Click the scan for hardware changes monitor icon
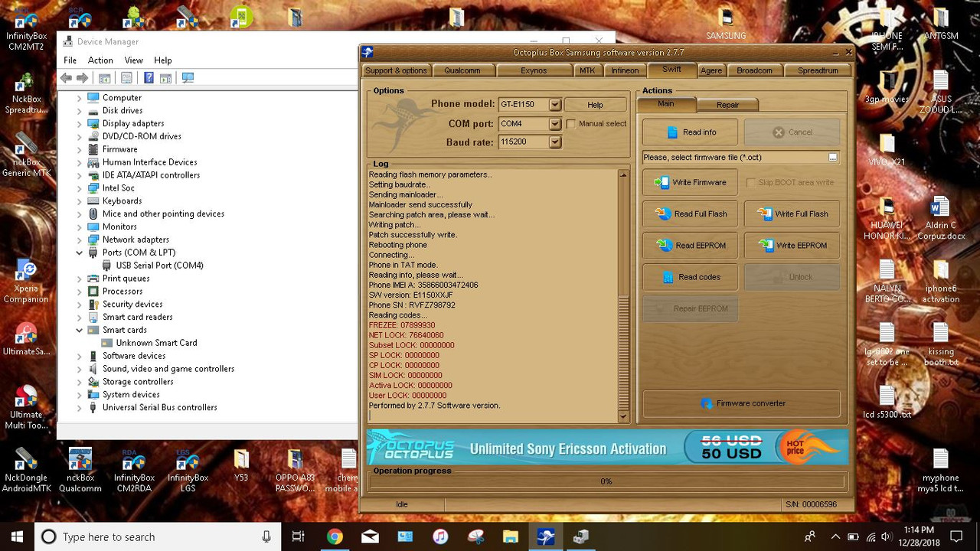The image size is (980, 551). point(188,78)
